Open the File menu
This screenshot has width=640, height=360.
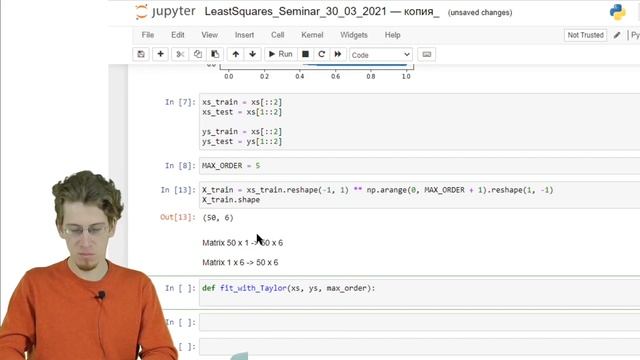coord(148,35)
